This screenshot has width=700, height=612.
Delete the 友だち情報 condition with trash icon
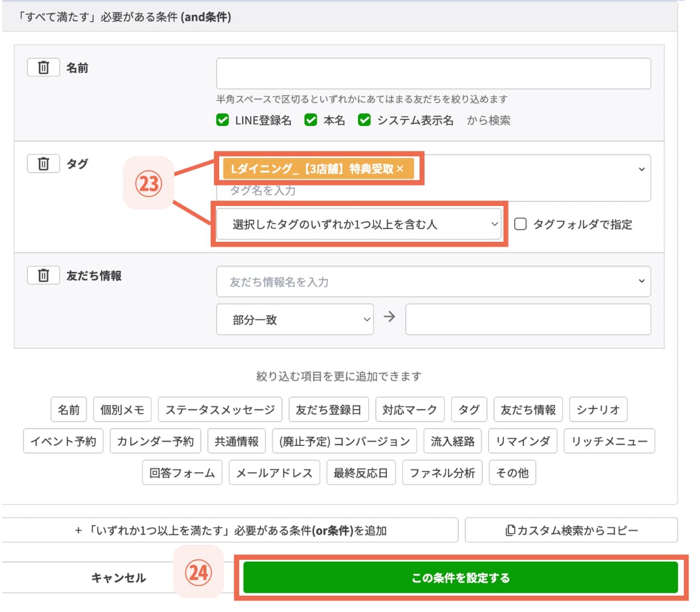(x=42, y=274)
